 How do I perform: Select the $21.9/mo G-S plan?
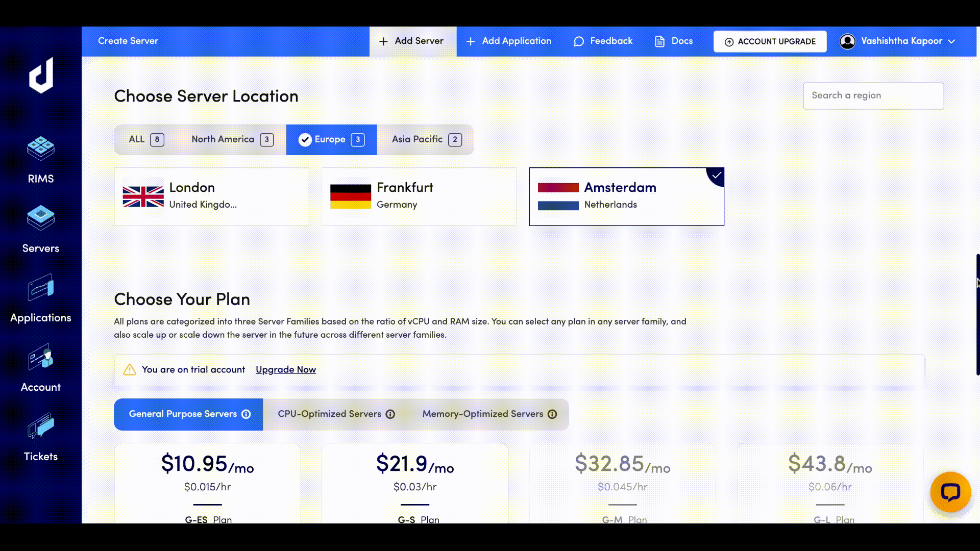415,483
